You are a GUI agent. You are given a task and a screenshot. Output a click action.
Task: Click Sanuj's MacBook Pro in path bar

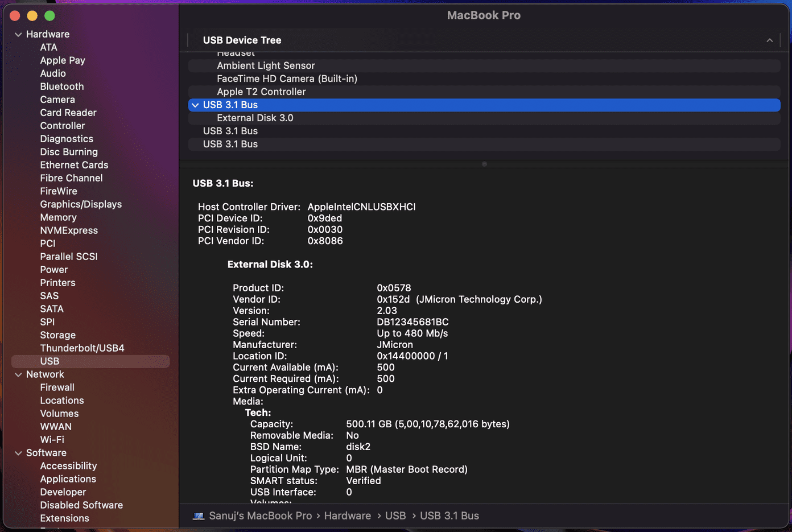(x=261, y=516)
